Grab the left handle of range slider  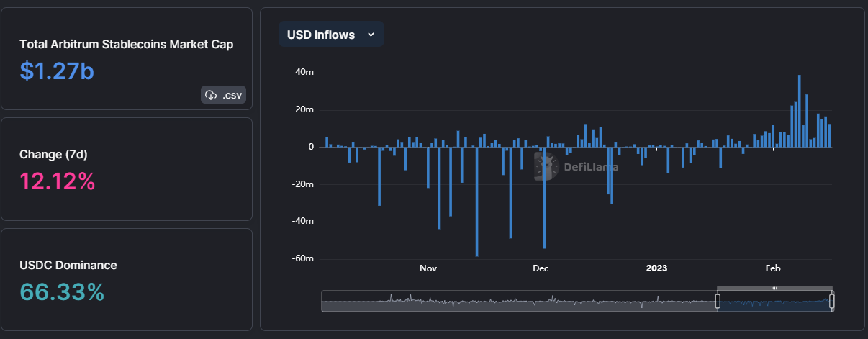717,301
